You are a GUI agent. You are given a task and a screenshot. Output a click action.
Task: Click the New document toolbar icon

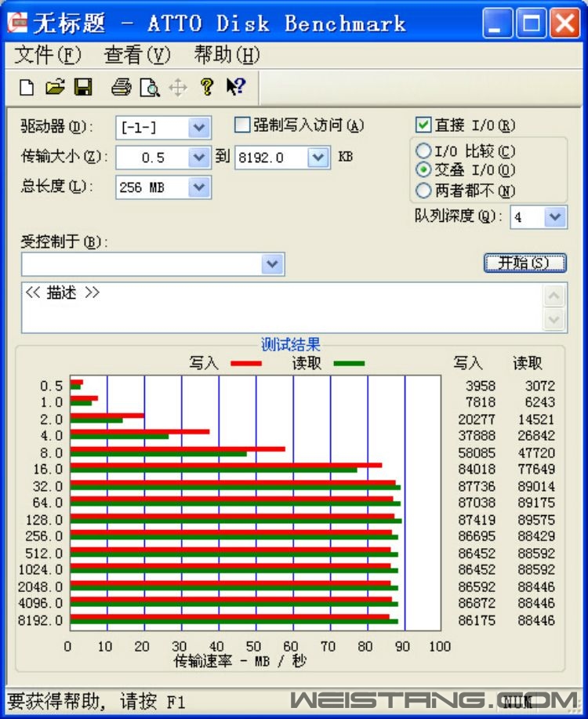pos(27,87)
